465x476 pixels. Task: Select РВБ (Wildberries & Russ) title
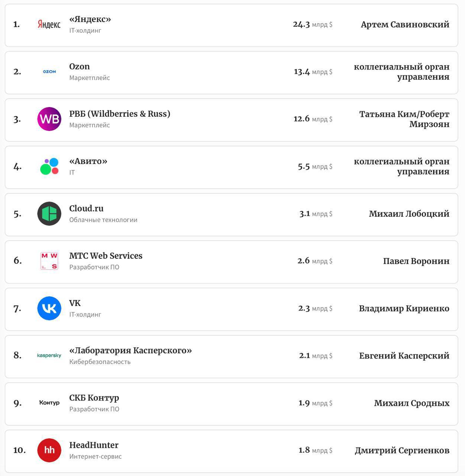point(119,114)
